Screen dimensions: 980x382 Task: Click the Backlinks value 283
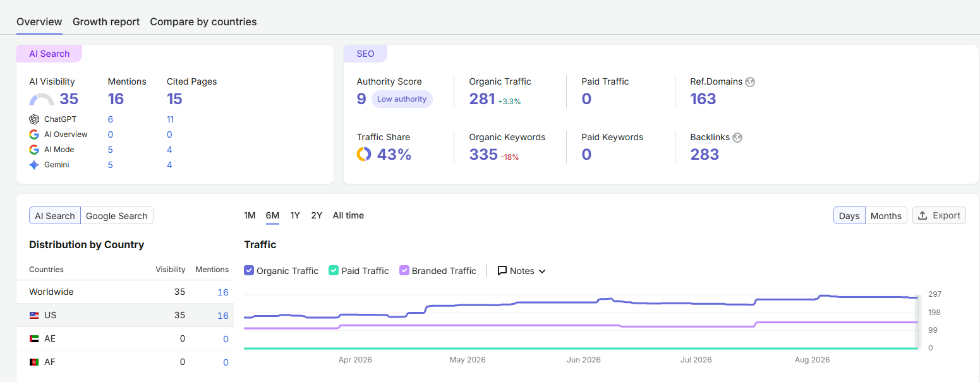click(705, 154)
